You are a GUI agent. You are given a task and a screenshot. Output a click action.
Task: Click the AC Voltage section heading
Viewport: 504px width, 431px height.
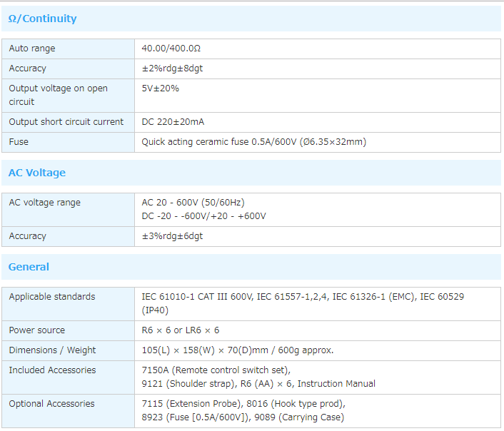click(37, 173)
